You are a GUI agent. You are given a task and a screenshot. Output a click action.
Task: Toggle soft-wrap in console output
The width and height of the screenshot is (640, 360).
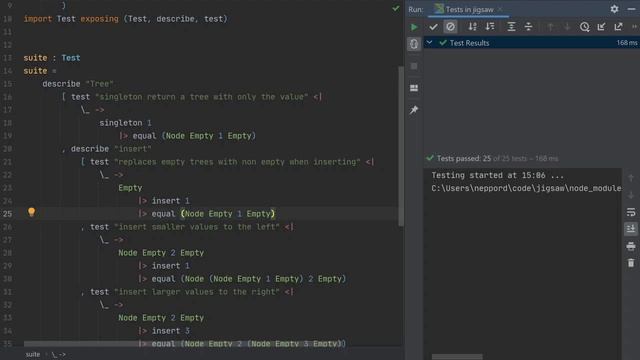coord(631,212)
